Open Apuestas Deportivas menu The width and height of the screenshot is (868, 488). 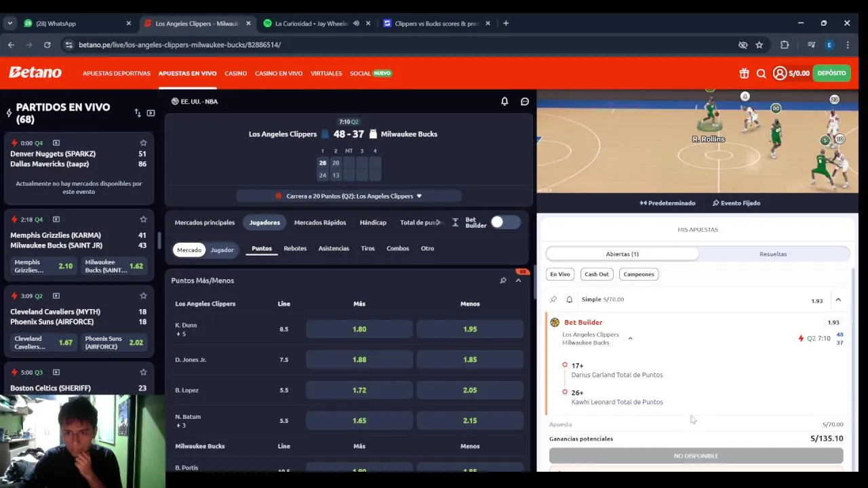(x=117, y=73)
